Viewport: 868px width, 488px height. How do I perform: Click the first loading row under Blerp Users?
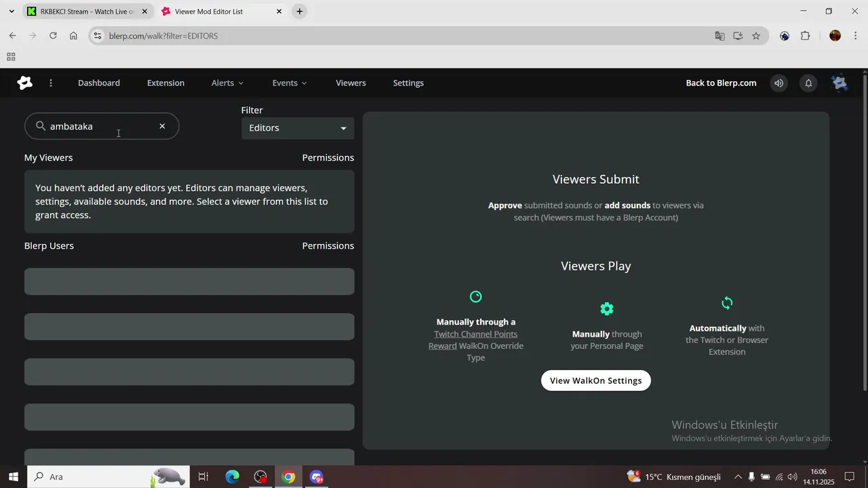(189, 281)
